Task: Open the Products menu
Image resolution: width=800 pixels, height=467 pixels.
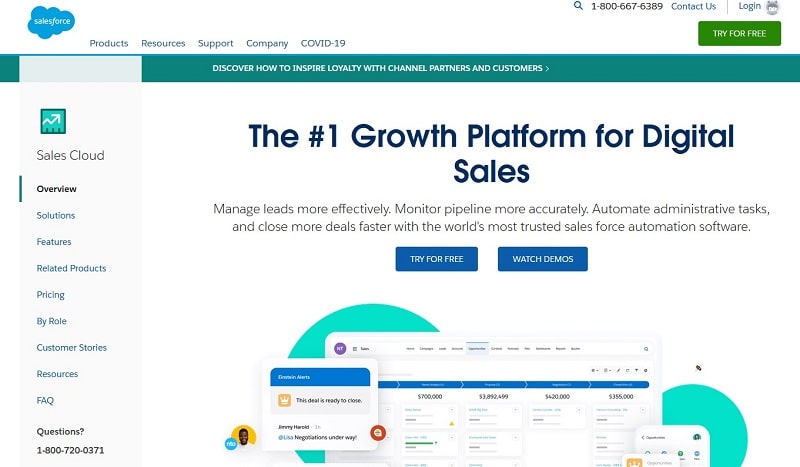Action: tap(109, 43)
